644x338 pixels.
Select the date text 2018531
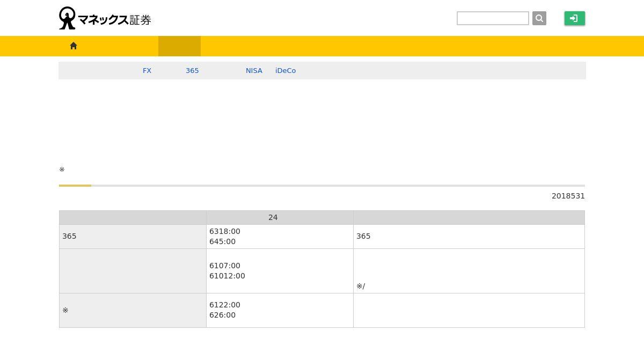[x=568, y=196]
